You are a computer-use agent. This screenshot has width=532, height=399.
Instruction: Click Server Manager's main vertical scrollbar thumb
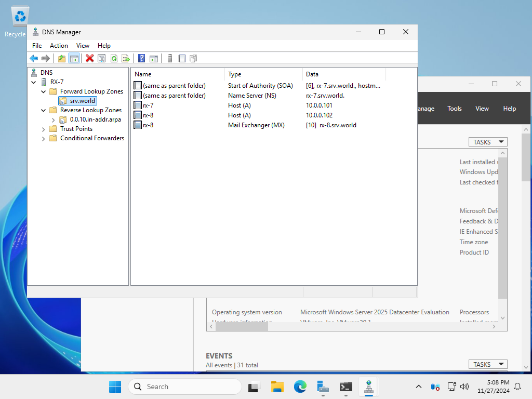[x=526, y=157]
